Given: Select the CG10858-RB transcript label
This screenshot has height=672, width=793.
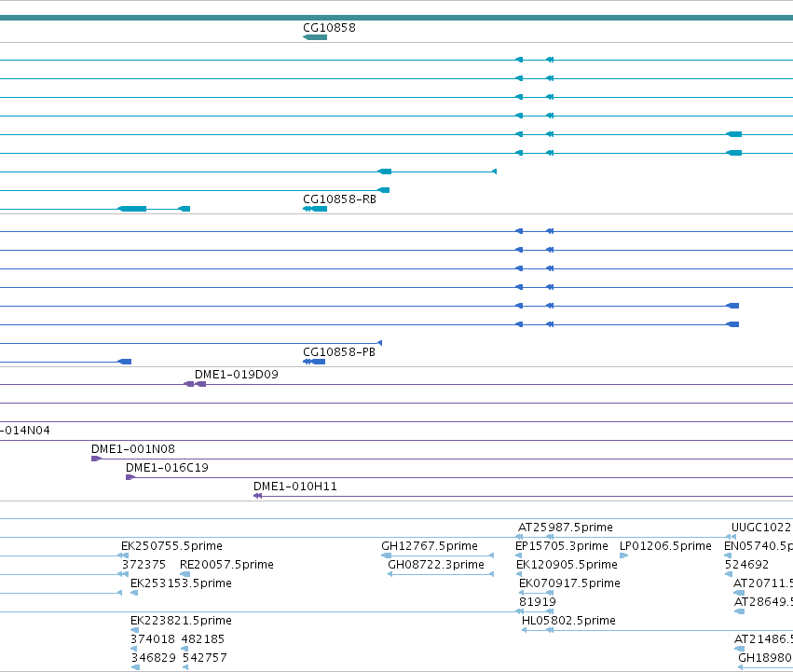Looking at the screenshot, I should click(339, 199).
